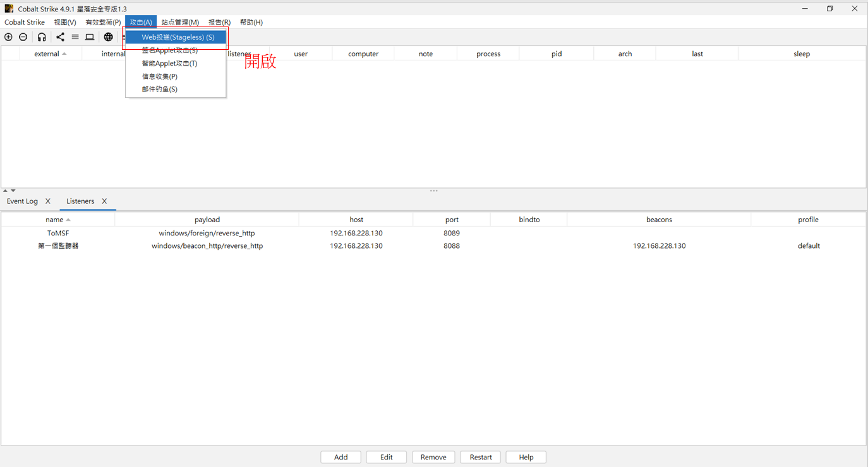Click the port column header

pos(452,220)
